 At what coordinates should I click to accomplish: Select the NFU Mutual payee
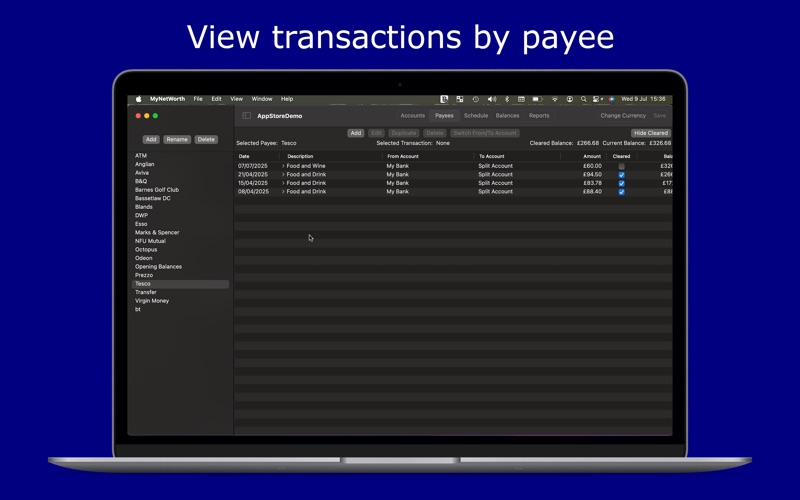pyautogui.click(x=150, y=241)
